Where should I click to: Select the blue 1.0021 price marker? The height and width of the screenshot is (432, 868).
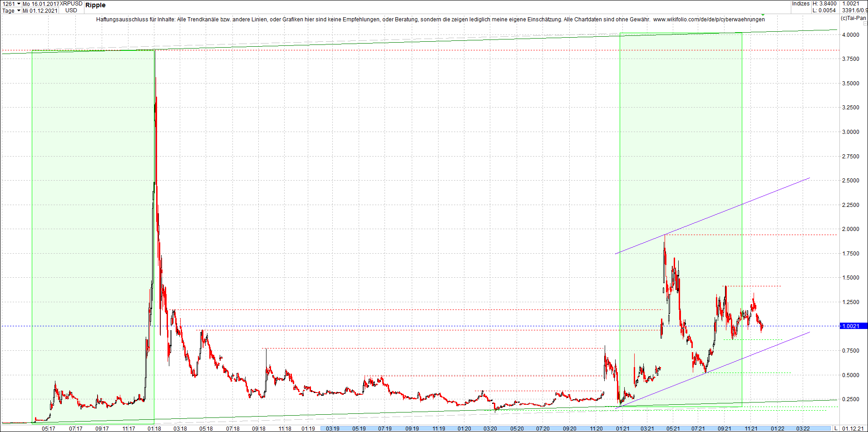pos(853,326)
